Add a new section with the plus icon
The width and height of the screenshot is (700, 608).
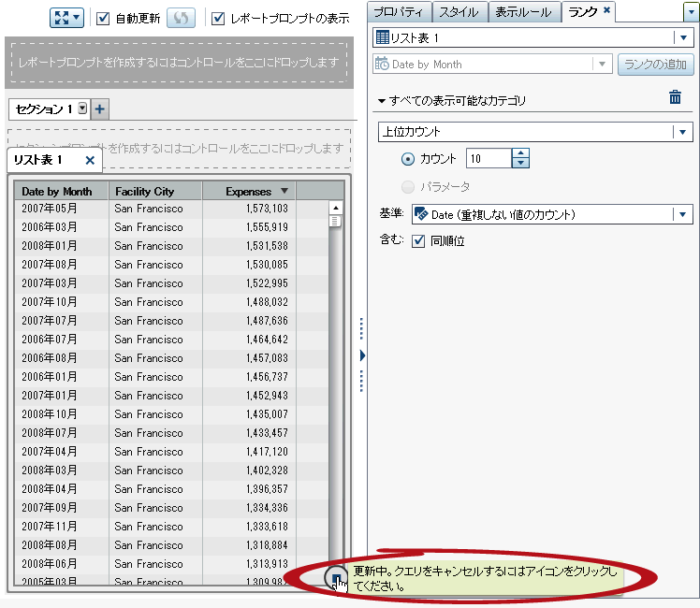click(100, 109)
